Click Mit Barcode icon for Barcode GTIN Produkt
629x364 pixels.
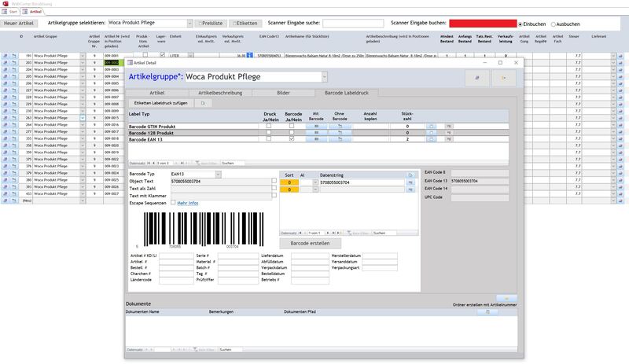pos(317,126)
